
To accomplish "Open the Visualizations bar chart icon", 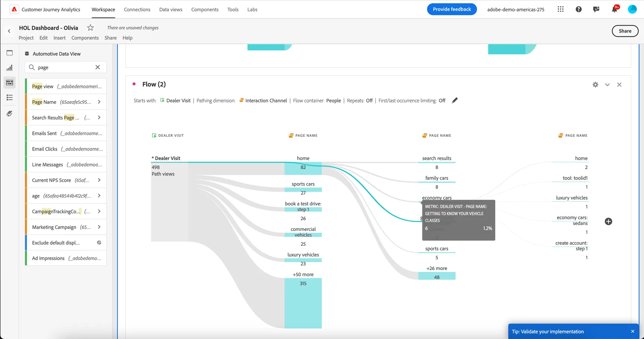I will click(x=10, y=68).
